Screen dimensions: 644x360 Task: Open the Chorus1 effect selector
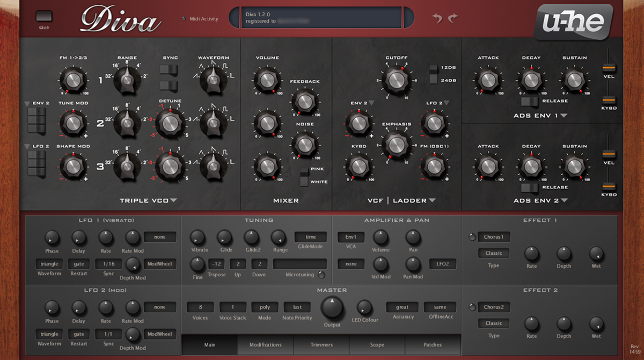pos(494,237)
